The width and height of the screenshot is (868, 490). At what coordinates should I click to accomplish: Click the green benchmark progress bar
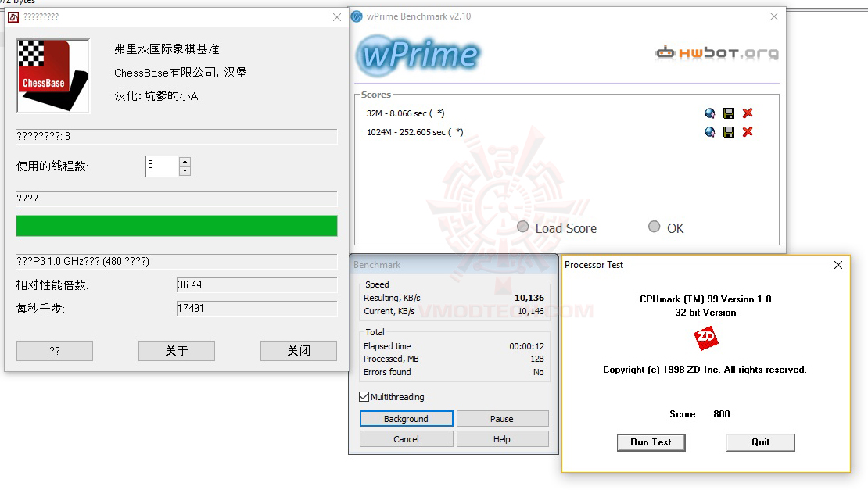177,226
